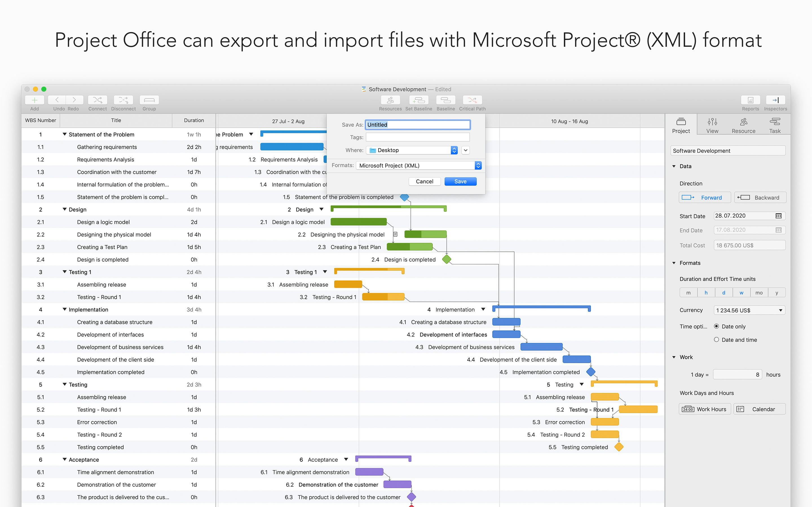Viewport: 812px width, 507px height.
Task: Toggle the Inspectors panel icon
Action: (775, 100)
